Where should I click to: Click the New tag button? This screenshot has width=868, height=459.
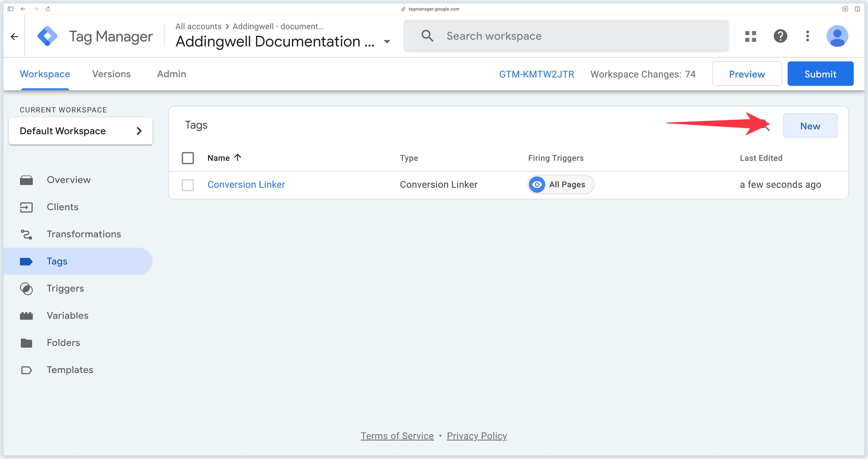810,126
